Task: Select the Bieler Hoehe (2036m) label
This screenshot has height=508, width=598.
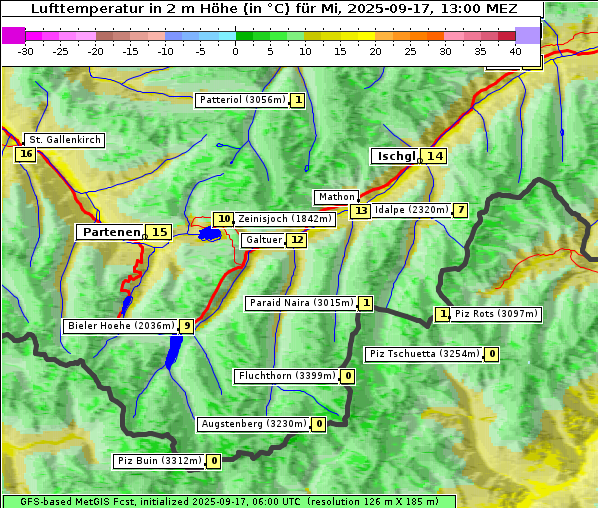Action: pos(121,326)
